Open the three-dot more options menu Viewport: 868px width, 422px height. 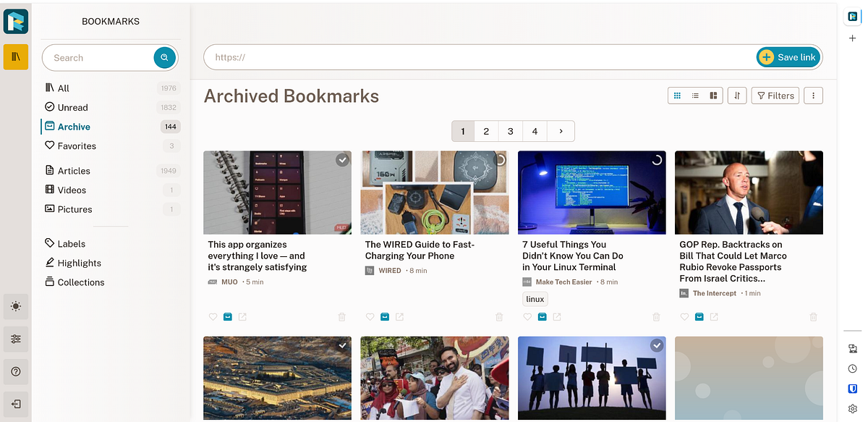tap(814, 96)
